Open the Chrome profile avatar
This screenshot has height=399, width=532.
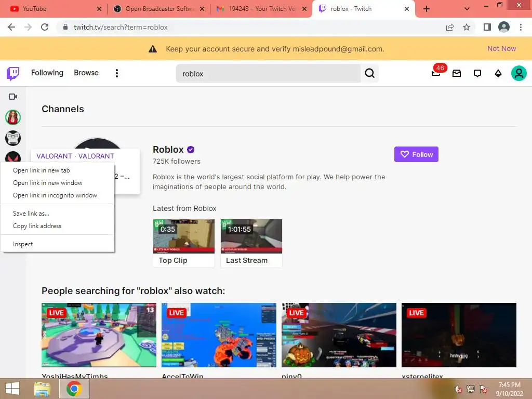[504, 27]
